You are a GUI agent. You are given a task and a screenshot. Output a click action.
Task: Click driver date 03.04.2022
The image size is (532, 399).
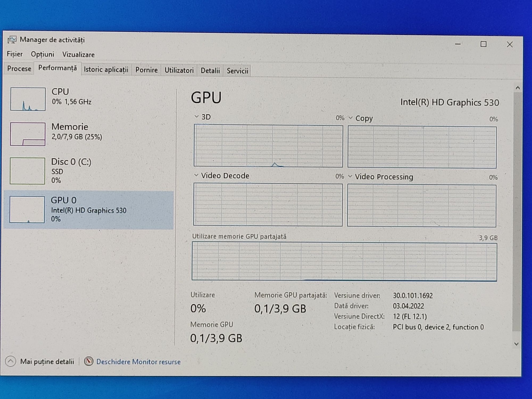click(x=408, y=306)
